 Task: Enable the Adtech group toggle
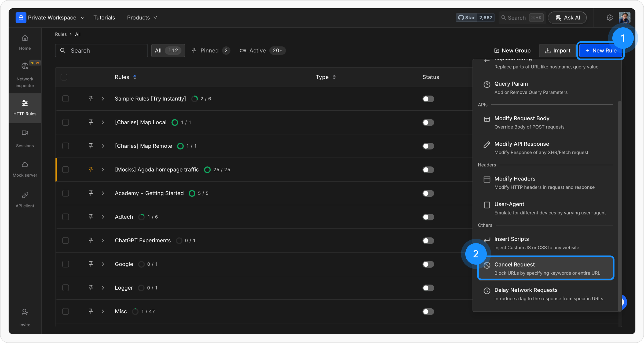428,217
